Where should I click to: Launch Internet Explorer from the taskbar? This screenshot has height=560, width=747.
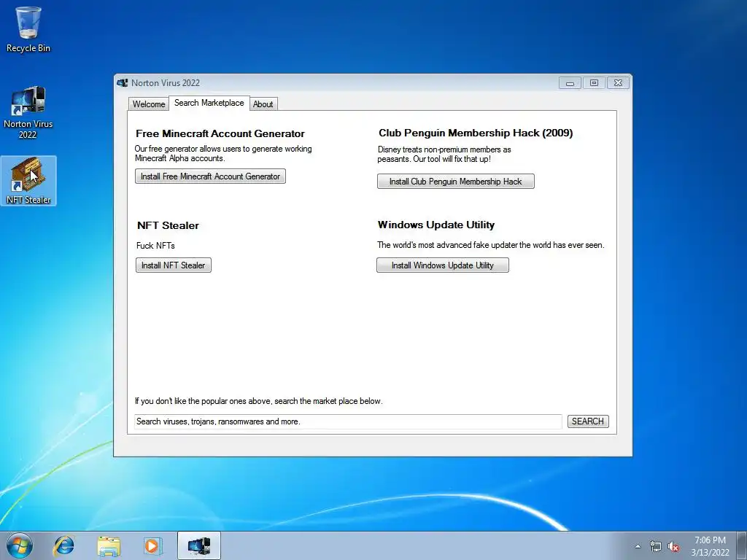point(64,545)
